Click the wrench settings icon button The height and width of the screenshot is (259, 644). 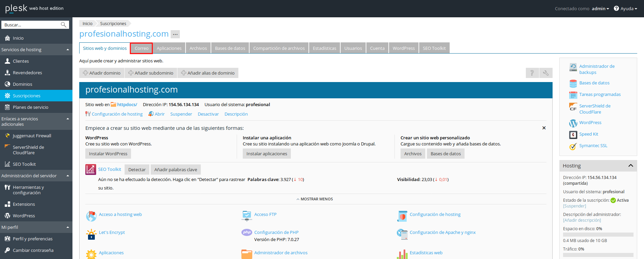coord(546,73)
